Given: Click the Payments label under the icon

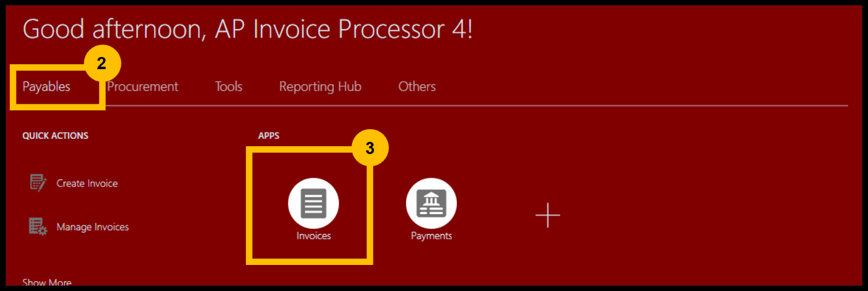Looking at the screenshot, I should point(432,236).
